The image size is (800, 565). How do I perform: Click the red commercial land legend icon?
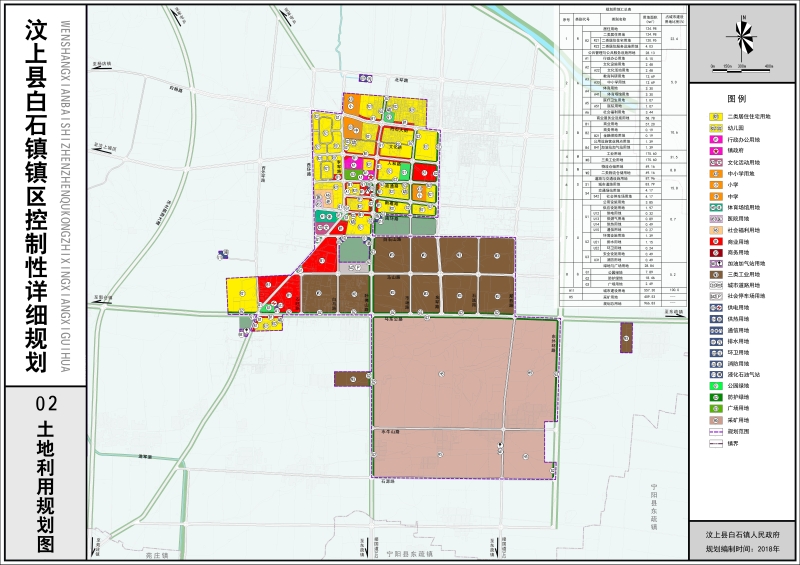click(x=715, y=242)
